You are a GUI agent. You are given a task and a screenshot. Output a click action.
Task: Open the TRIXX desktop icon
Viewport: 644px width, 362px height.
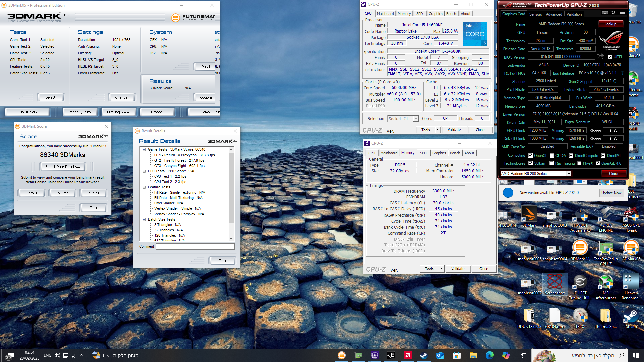580,318
